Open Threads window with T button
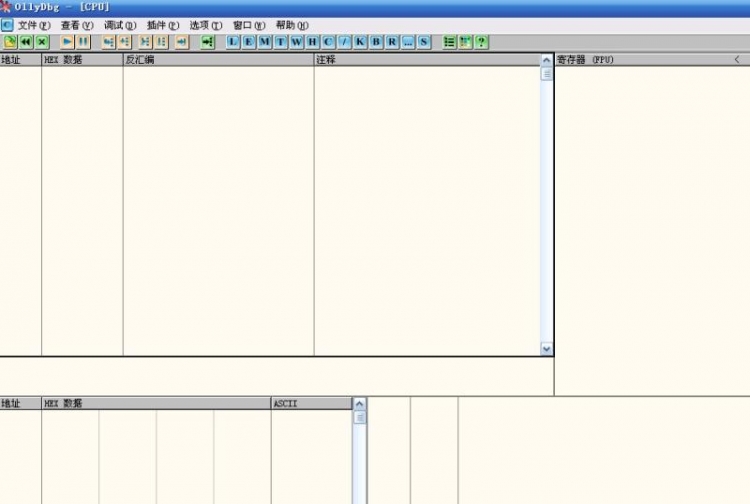This screenshot has width=750, height=504. [x=280, y=42]
